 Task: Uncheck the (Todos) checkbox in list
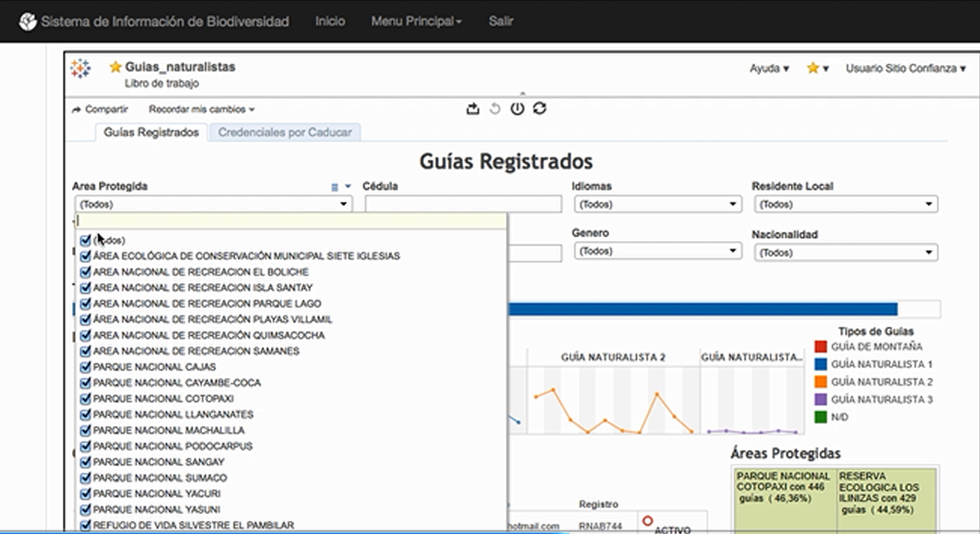click(85, 240)
